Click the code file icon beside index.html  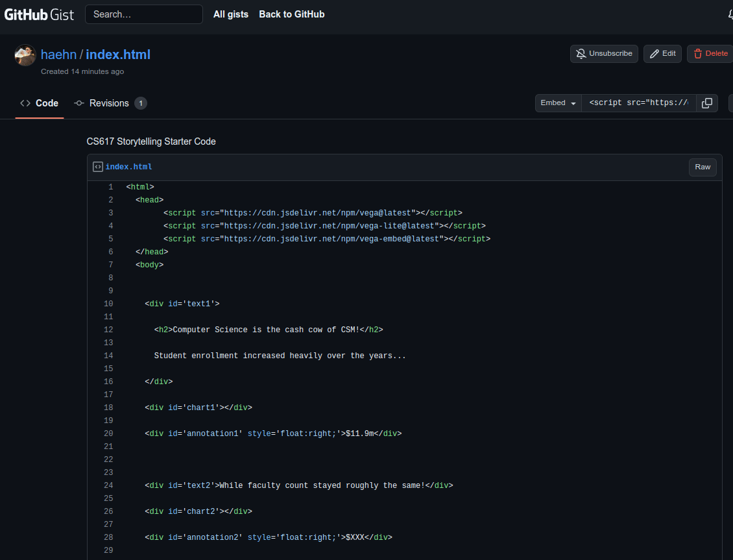(98, 167)
